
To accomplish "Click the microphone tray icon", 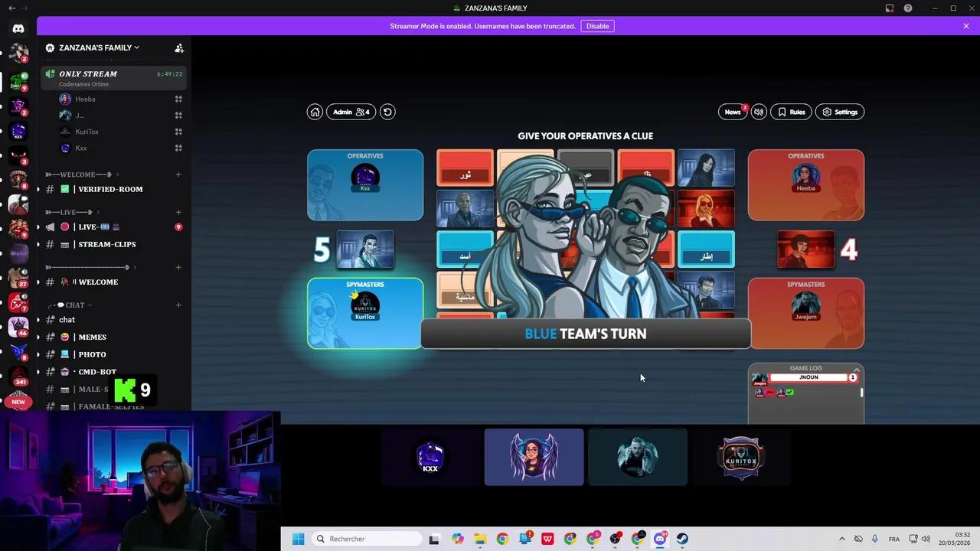I will 874,539.
